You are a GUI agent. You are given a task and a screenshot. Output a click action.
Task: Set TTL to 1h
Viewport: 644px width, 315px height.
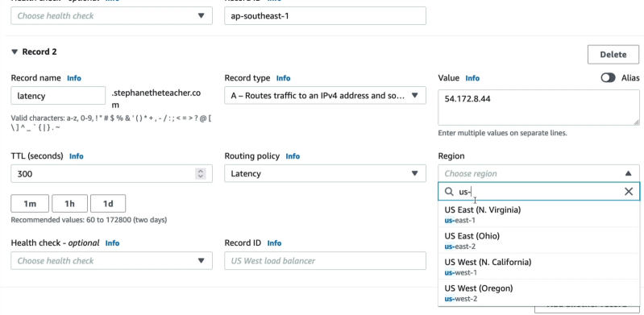69,204
